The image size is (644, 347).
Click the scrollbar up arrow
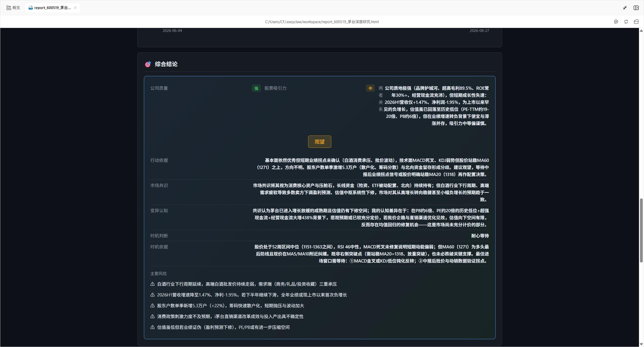coord(641,31)
